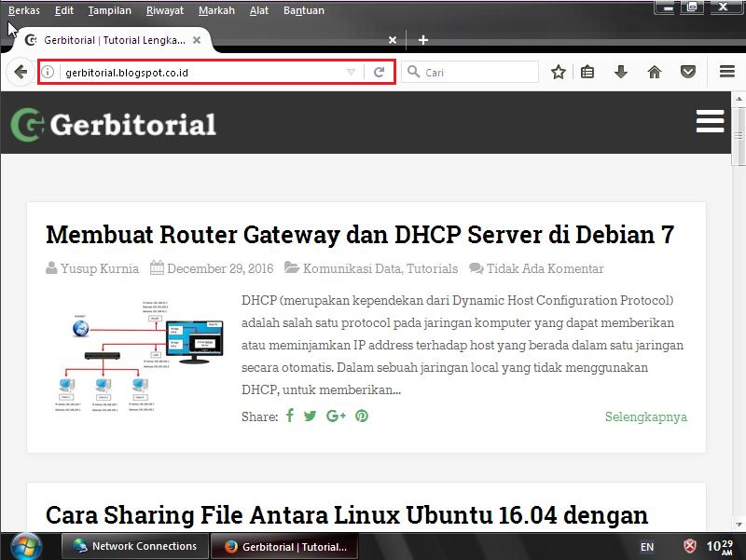746x560 pixels.
Task: Open the Edit menu
Action: 63,10
